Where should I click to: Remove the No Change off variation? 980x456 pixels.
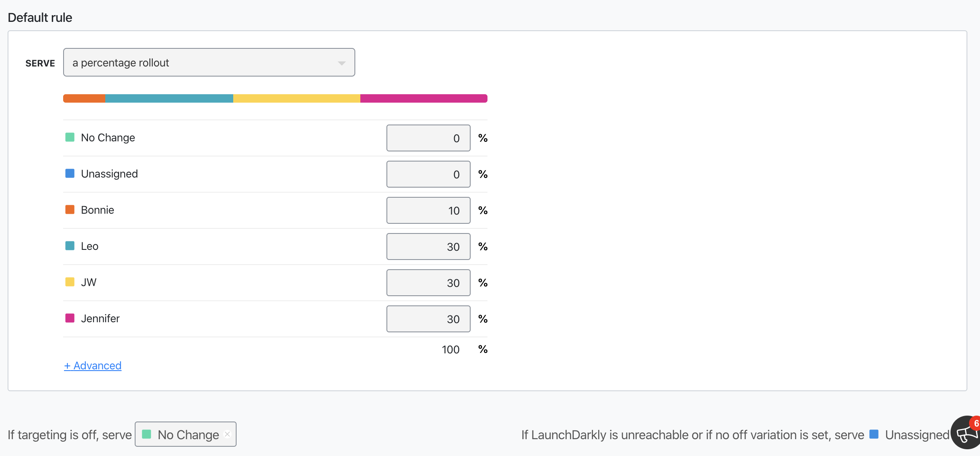pyautogui.click(x=228, y=434)
